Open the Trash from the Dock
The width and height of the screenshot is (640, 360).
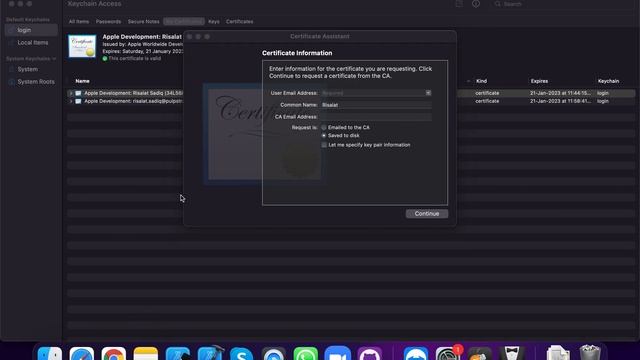(590, 353)
